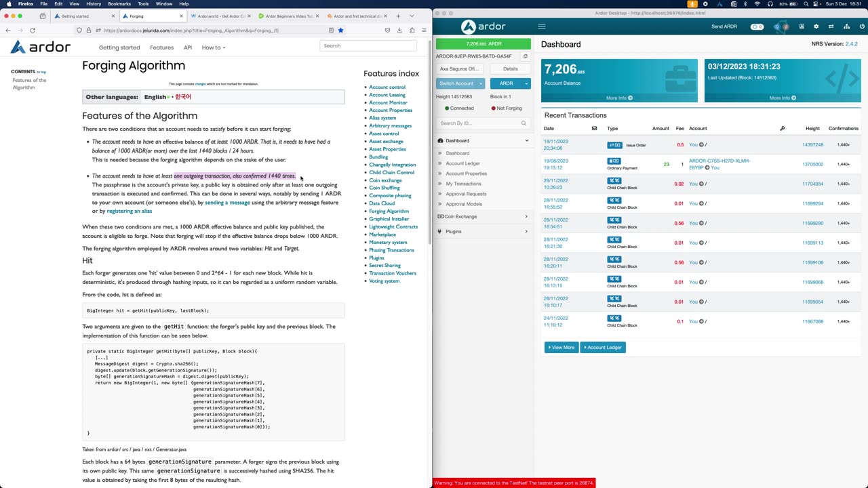Open 'registering an alias' link

130,211
